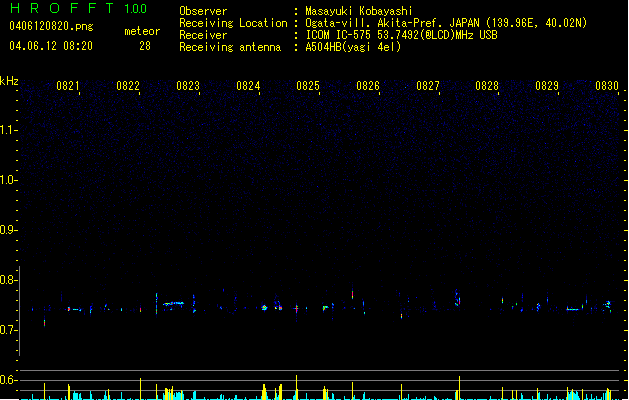The height and width of the screenshot is (400, 629).
Task: Click the kHz axis unit label
Action: click(9, 81)
